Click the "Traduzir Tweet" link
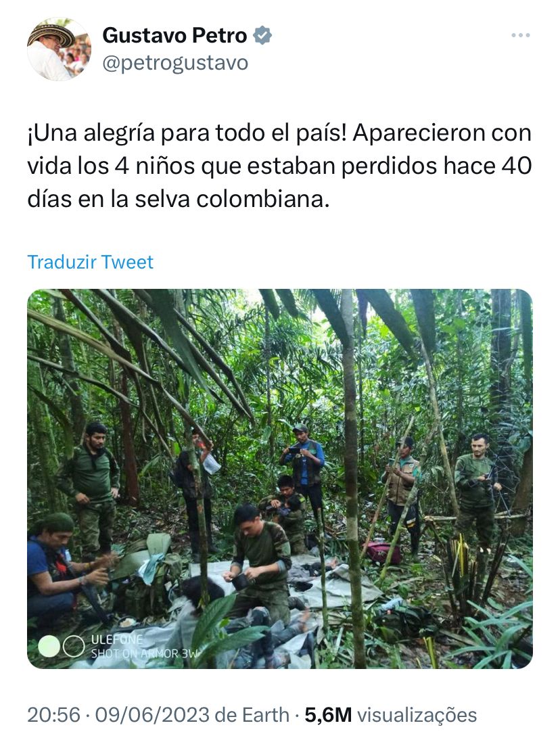 [x=90, y=262]
